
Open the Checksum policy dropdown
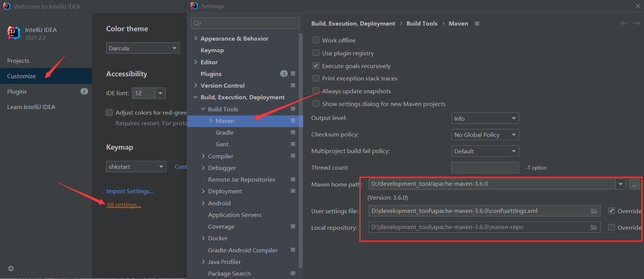pos(485,135)
